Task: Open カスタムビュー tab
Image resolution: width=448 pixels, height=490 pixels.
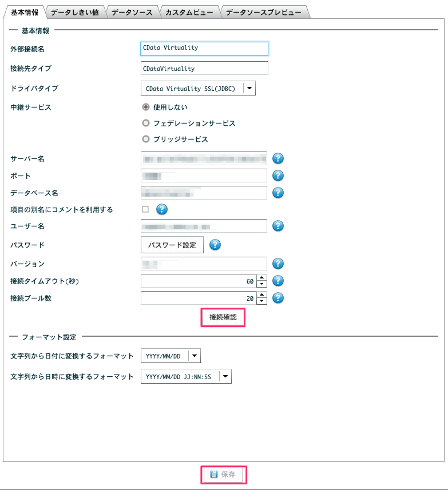Action: (189, 12)
